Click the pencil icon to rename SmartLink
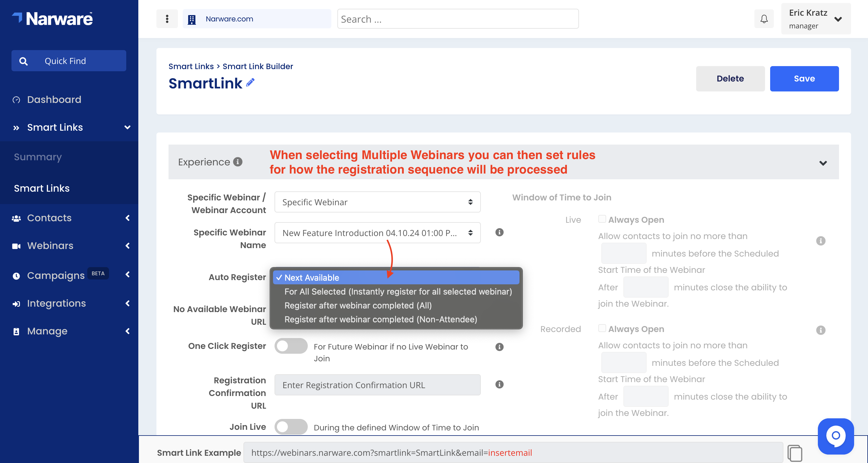Image resolution: width=868 pixels, height=463 pixels. tap(250, 82)
